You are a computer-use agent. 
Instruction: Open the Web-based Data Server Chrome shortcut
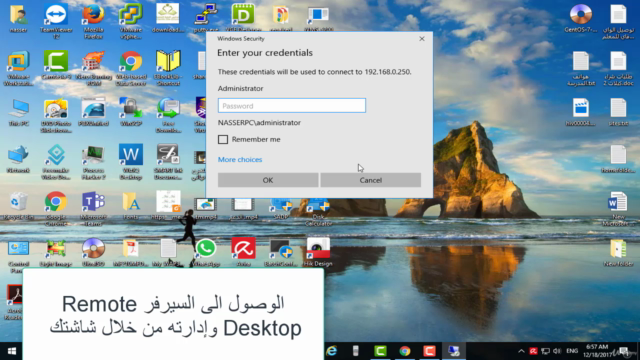tap(131, 69)
